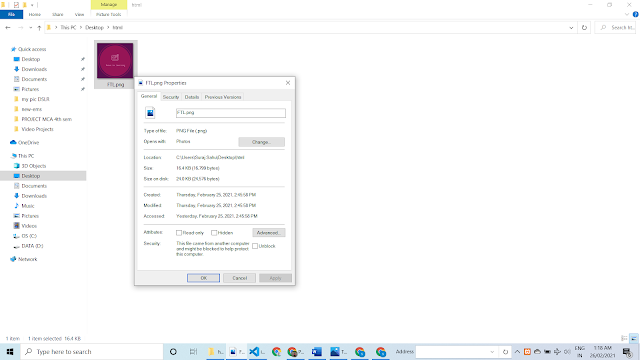This screenshot has height=360, width=640.
Task: Open the Windows Start menu
Action: tap(10, 352)
